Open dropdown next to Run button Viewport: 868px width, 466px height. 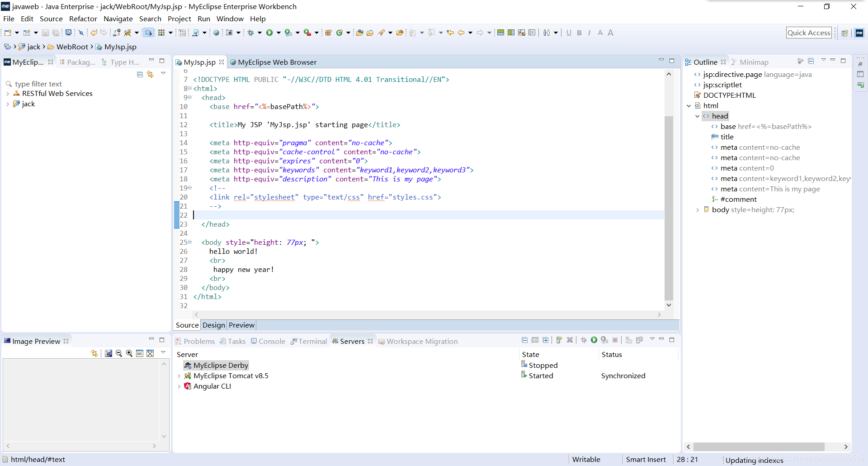[x=278, y=33]
